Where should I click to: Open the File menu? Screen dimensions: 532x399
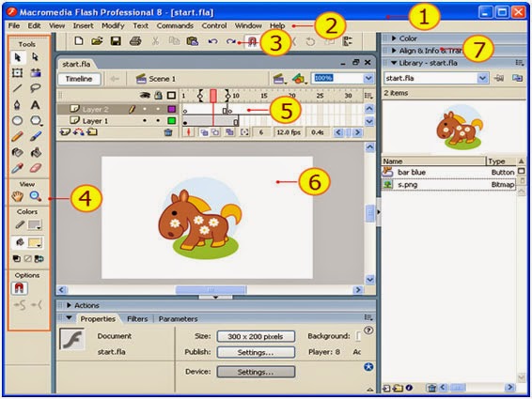click(x=13, y=25)
